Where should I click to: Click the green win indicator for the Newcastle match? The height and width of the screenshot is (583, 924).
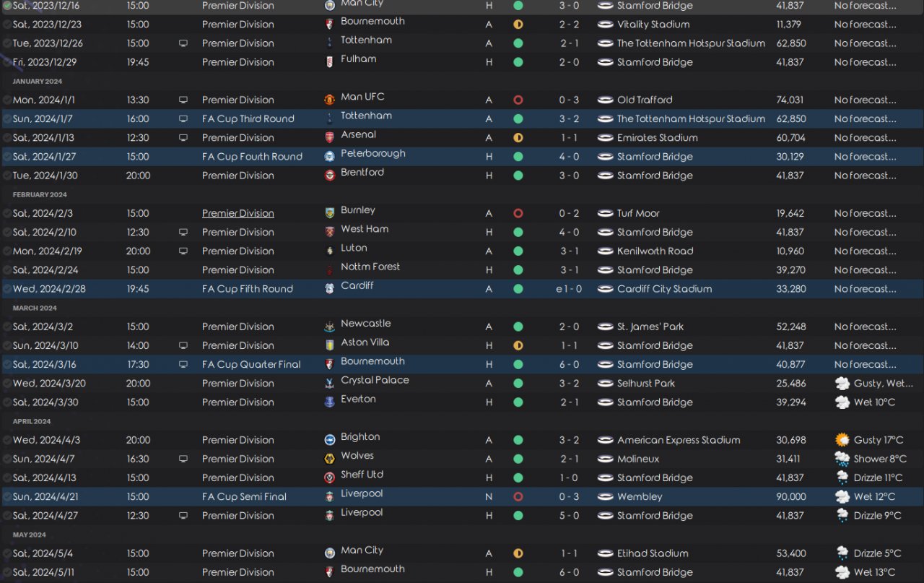[x=518, y=327]
